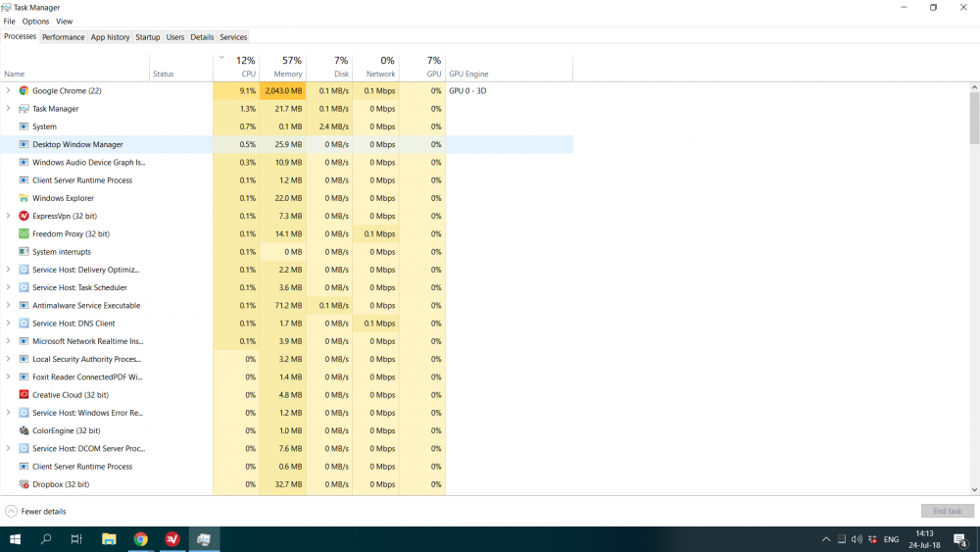Expand Antimalware Service Executable
Viewport: 980px width, 552px height.
coord(8,306)
